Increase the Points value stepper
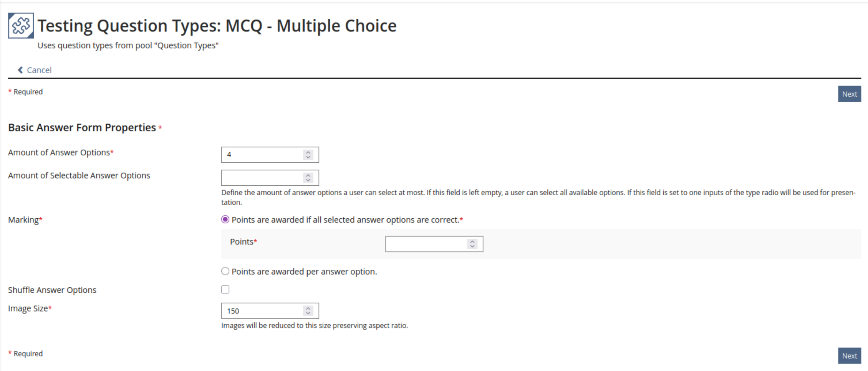 click(x=472, y=242)
